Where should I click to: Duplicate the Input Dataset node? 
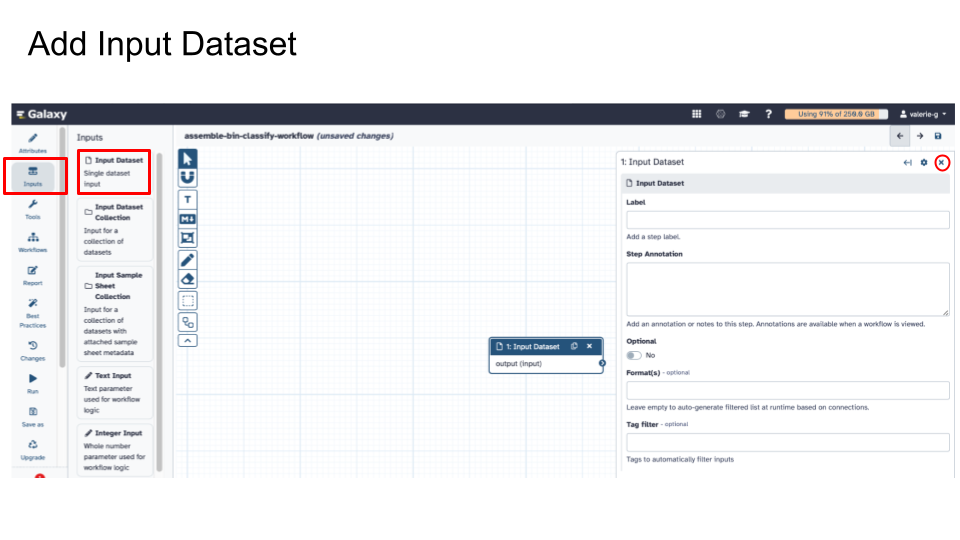[x=574, y=347]
